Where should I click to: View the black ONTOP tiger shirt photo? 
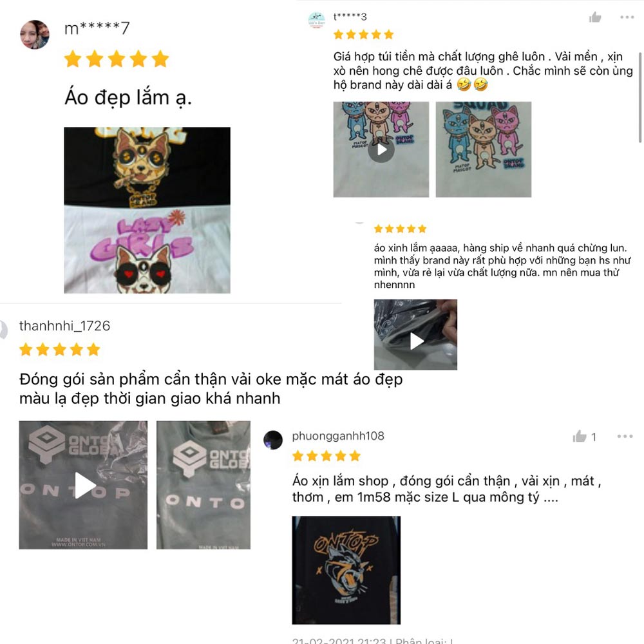[x=346, y=571]
